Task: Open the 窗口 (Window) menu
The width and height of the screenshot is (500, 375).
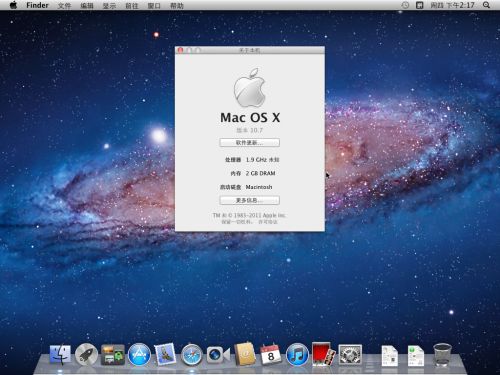Action: pyautogui.click(x=154, y=6)
